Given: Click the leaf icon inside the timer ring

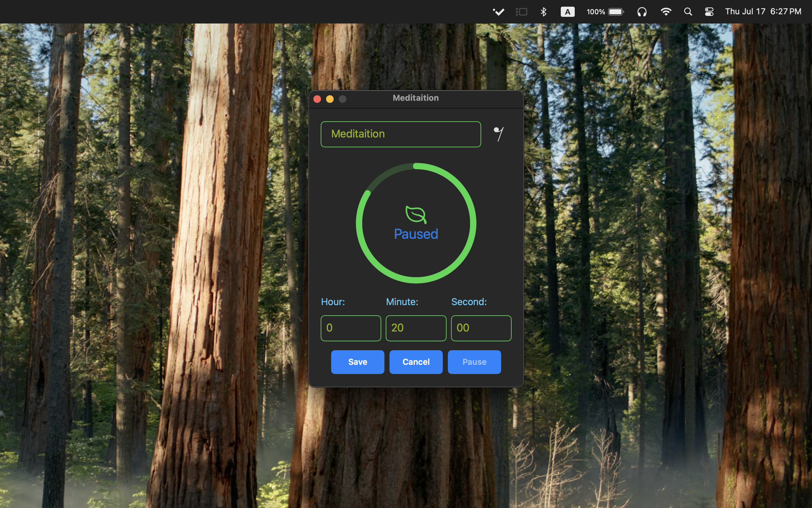Looking at the screenshot, I should [x=416, y=215].
